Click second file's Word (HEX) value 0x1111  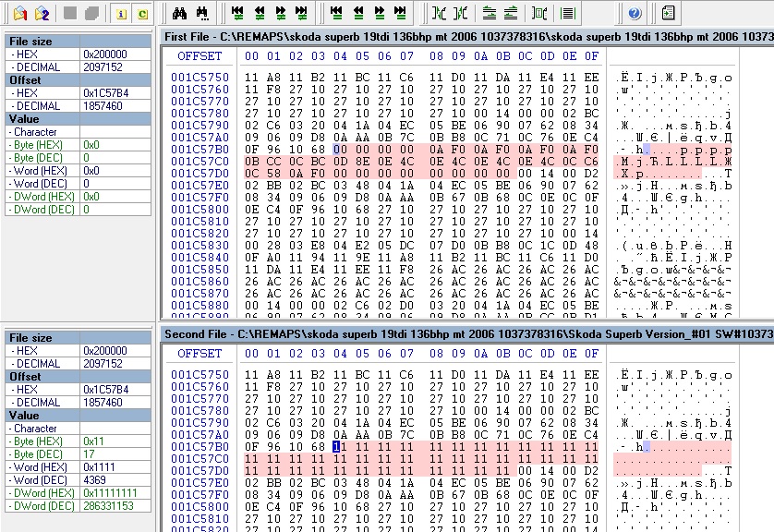tap(115, 466)
